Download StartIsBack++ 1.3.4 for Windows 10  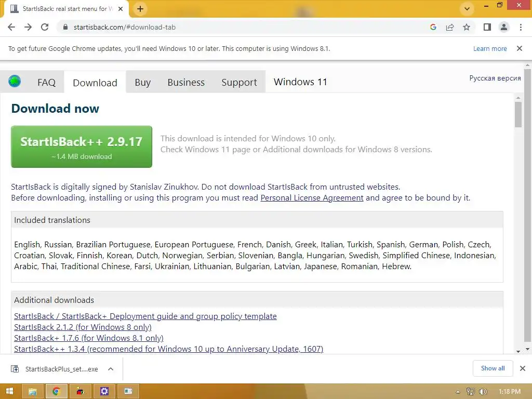point(169,349)
